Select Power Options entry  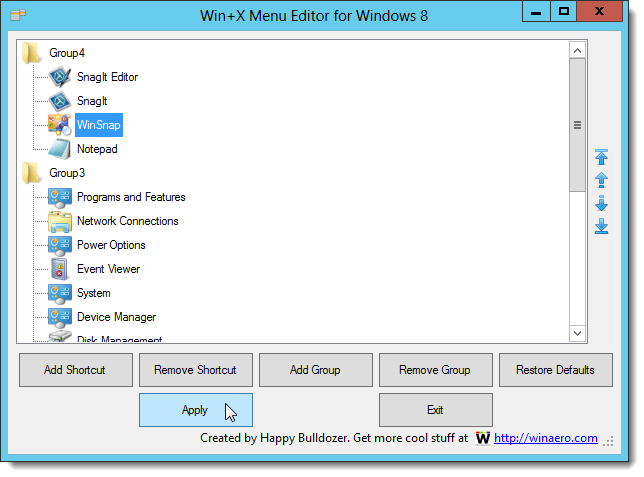[x=111, y=245]
